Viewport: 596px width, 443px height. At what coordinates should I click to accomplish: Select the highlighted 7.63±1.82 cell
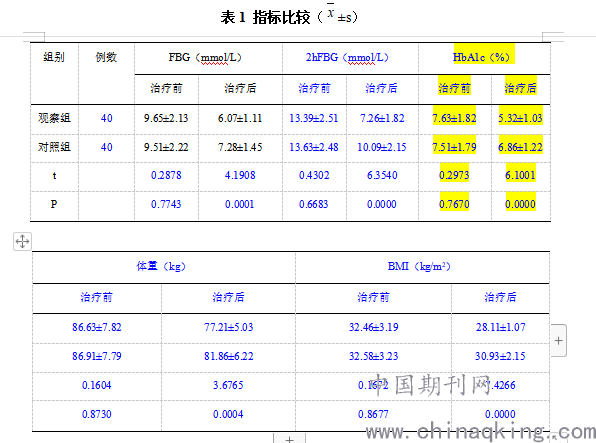(x=454, y=118)
